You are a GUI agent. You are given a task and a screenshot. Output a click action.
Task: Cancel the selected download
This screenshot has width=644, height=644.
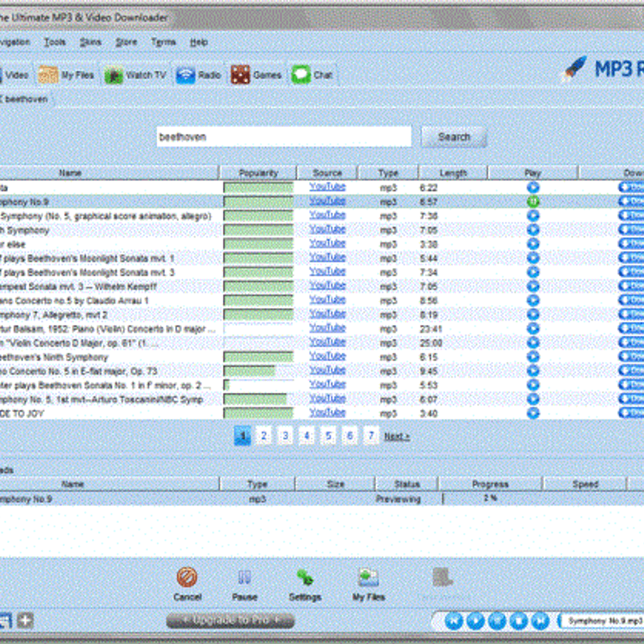coord(187,584)
